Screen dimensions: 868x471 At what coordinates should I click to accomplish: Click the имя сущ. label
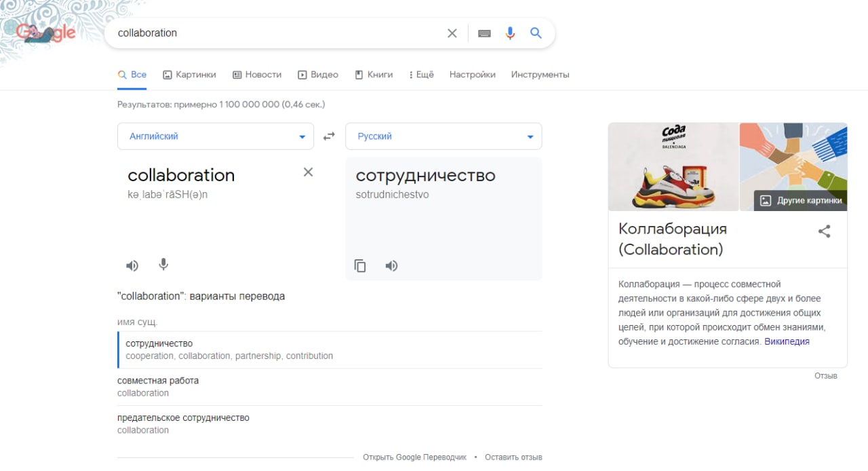(137, 322)
